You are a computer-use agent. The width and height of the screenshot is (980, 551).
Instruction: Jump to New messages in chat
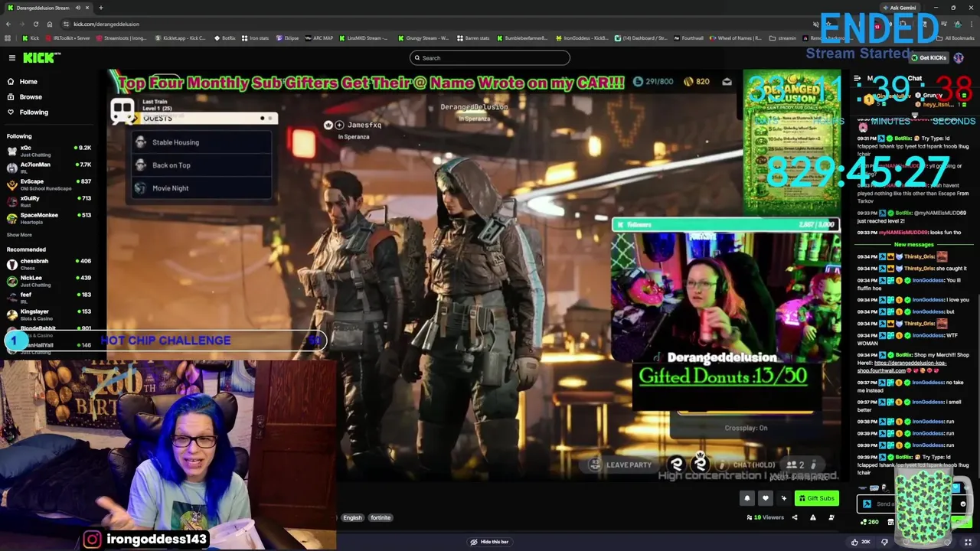click(x=913, y=244)
